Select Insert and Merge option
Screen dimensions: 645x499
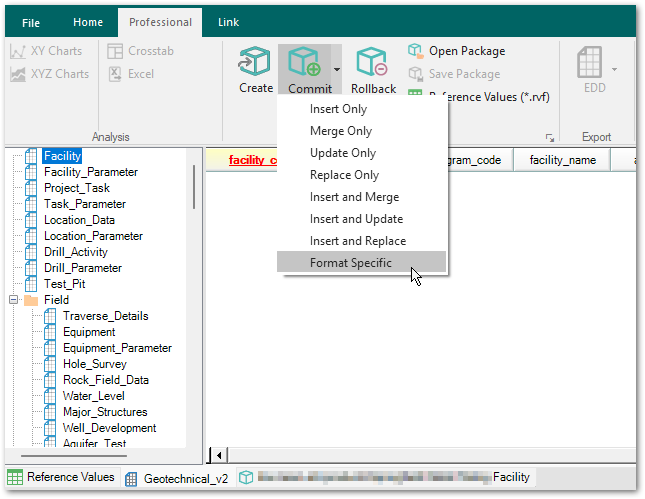pyautogui.click(x=354, y=197)
